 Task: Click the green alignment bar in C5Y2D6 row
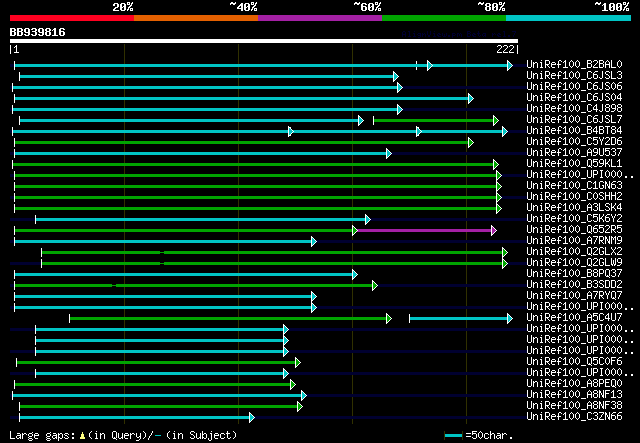pos(242,142)
